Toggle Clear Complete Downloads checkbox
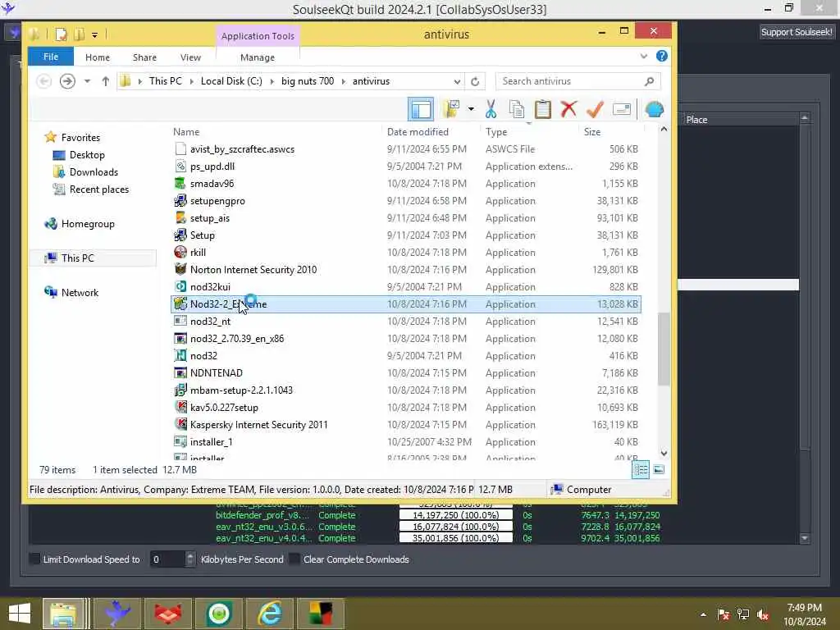Image resolution: width=840 pixels, height=630 pixels. (x=294, y=559)
